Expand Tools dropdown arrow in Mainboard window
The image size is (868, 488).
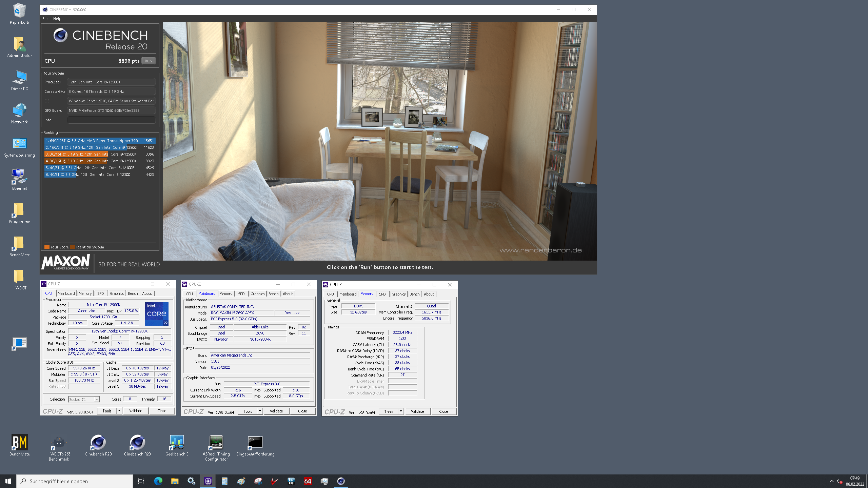(260, 411)
